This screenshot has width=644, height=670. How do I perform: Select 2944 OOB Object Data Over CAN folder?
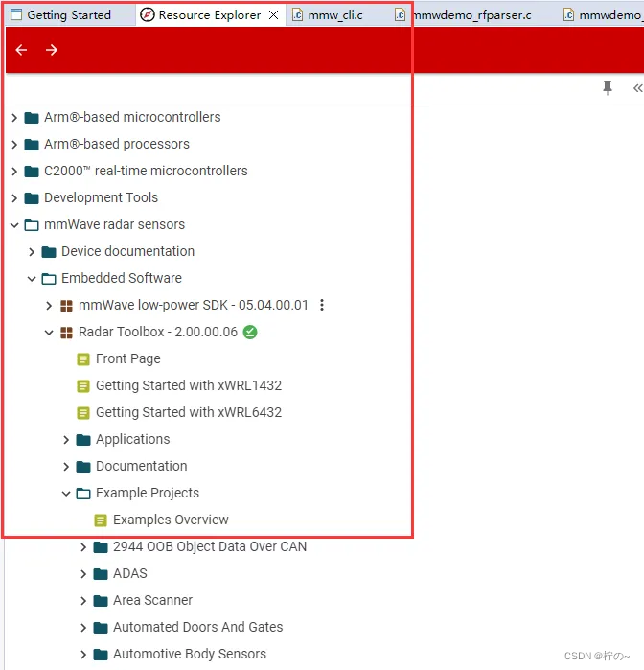(210, 546)
